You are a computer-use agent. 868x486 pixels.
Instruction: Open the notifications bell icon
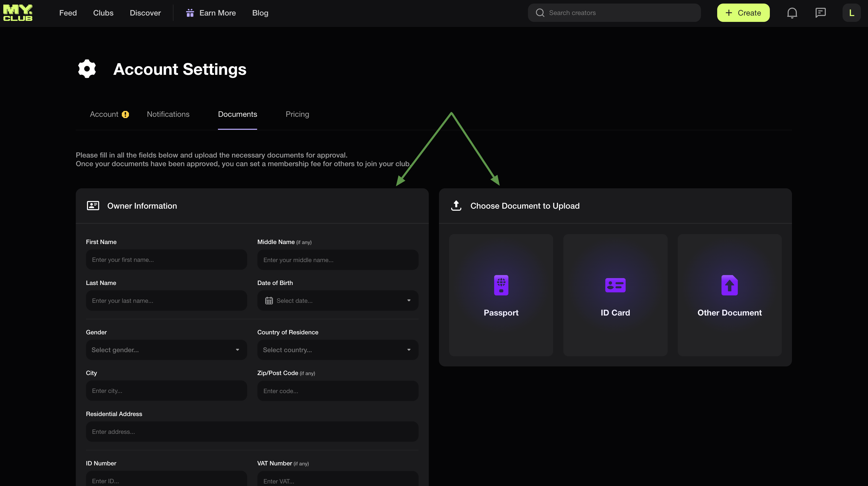coord(792,13)
